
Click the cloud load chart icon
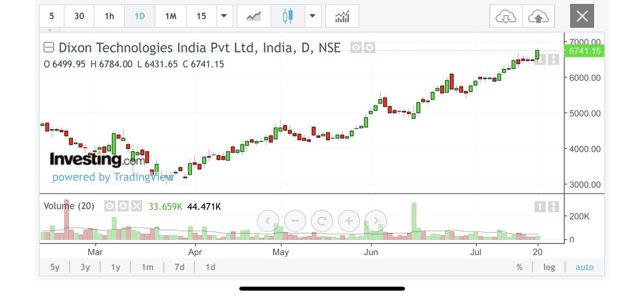pos(505,16)
